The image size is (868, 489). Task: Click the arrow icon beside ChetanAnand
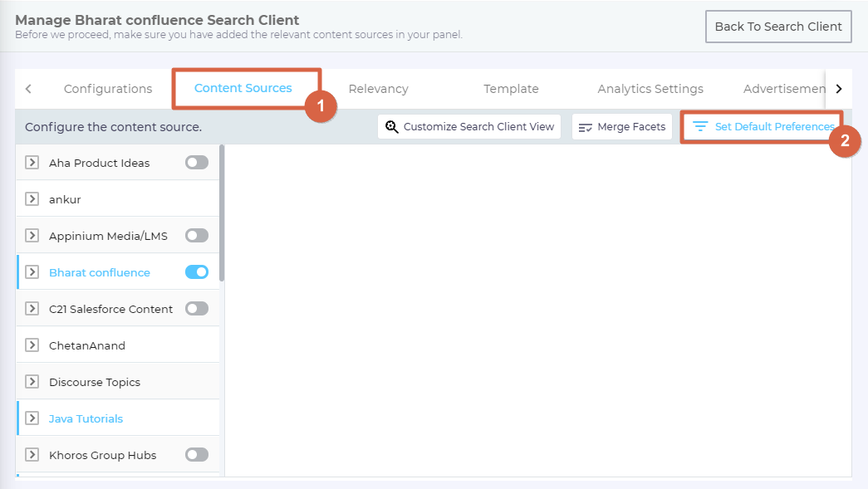[x=32, y=345]
